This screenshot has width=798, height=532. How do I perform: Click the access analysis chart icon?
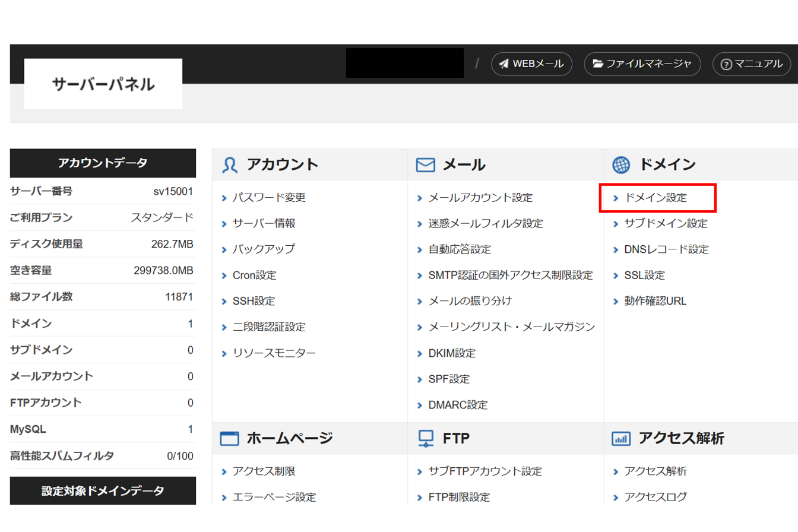(621, 439)
